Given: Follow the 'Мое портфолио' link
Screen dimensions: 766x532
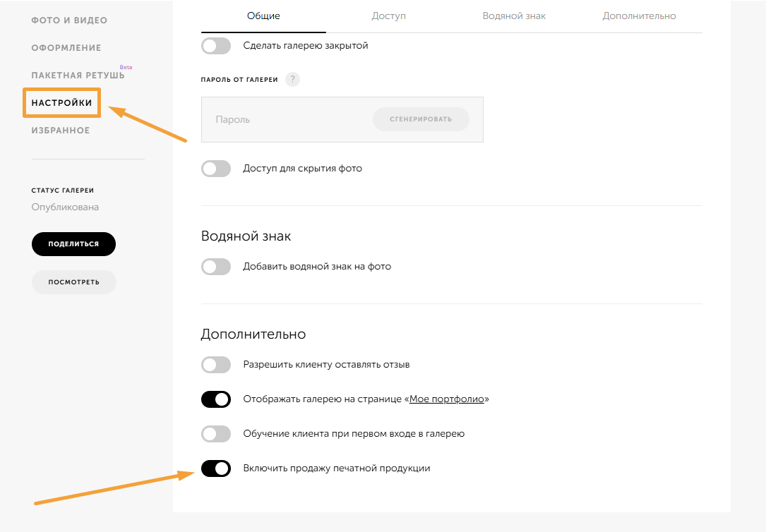Looking at the screenshot, I should click(447, 399).
